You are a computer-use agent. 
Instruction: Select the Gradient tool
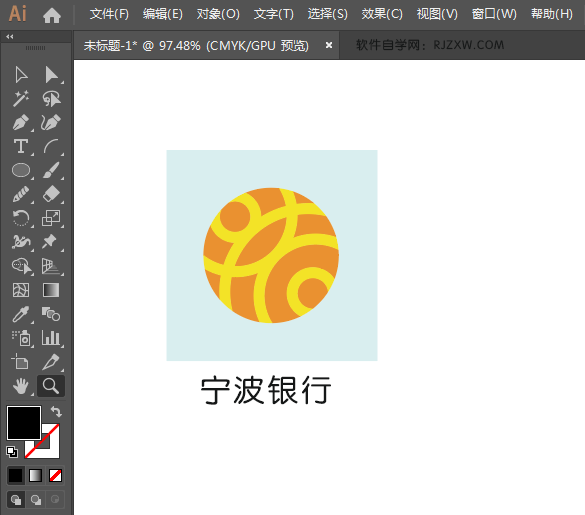point(51,290)
